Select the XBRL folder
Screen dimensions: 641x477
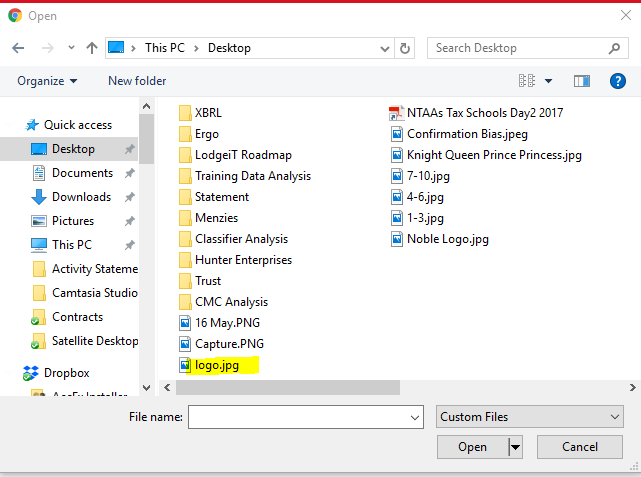(200, 113)
